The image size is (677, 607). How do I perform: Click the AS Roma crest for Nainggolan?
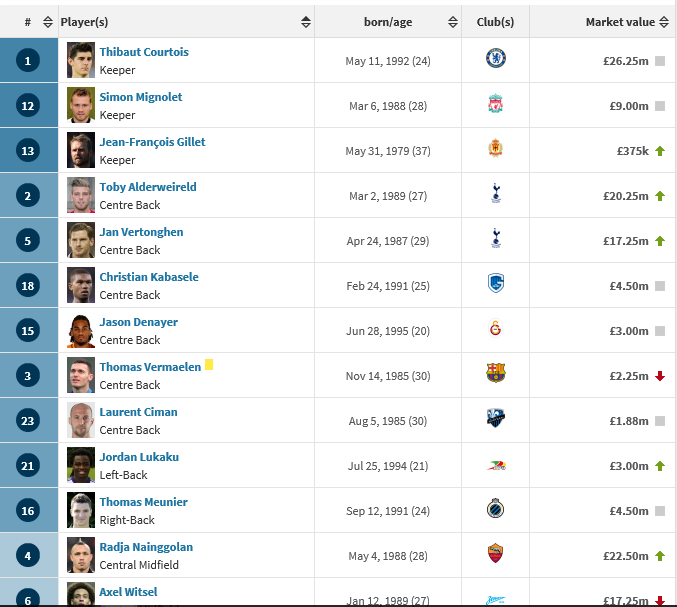tap(495, 553)
